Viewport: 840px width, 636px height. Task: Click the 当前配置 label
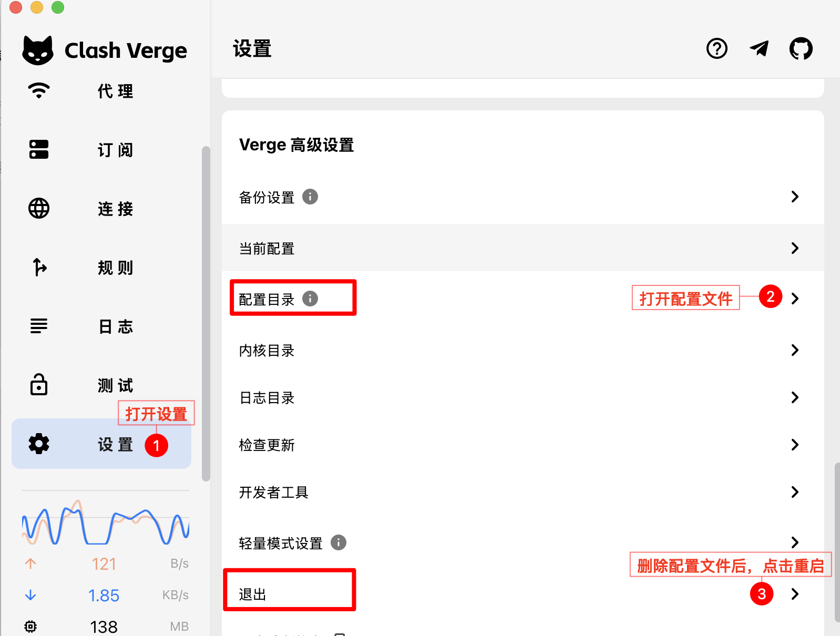(x=267, y=249)
